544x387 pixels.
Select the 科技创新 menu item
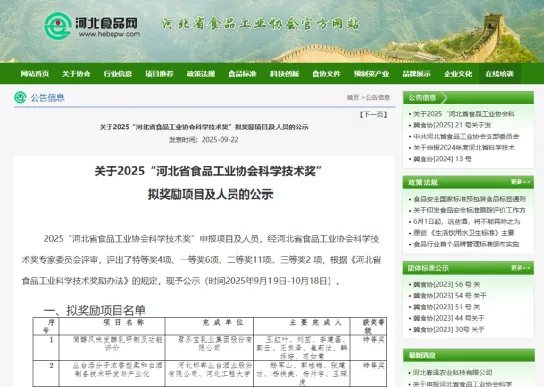pyautogui.click(x=284, y=74)
